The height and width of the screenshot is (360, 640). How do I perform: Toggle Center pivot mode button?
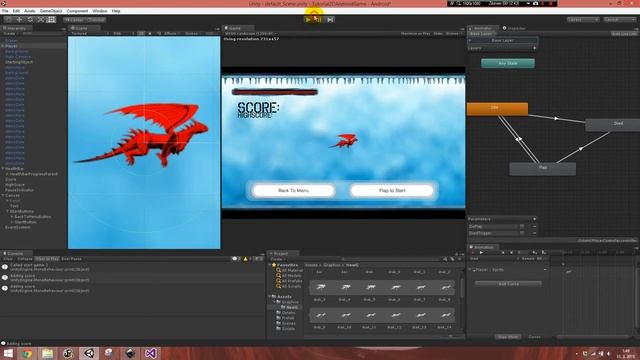point(74,20)
